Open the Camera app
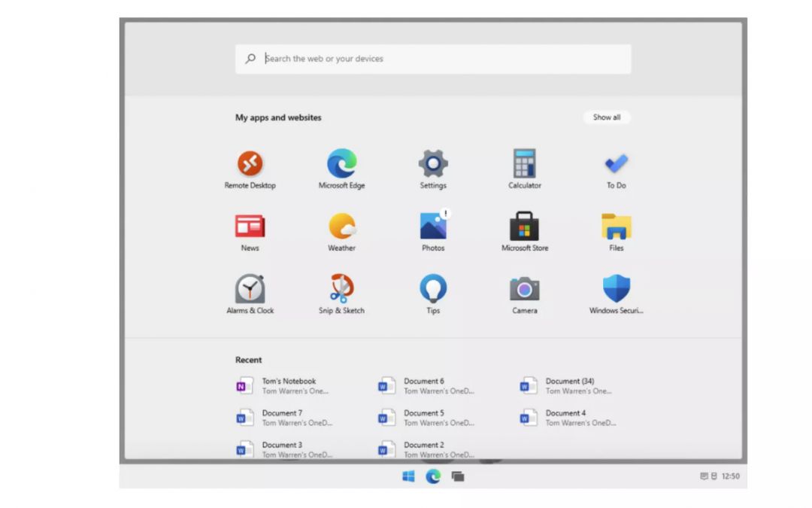Screen dimensions: 812x508 point(524,289)
